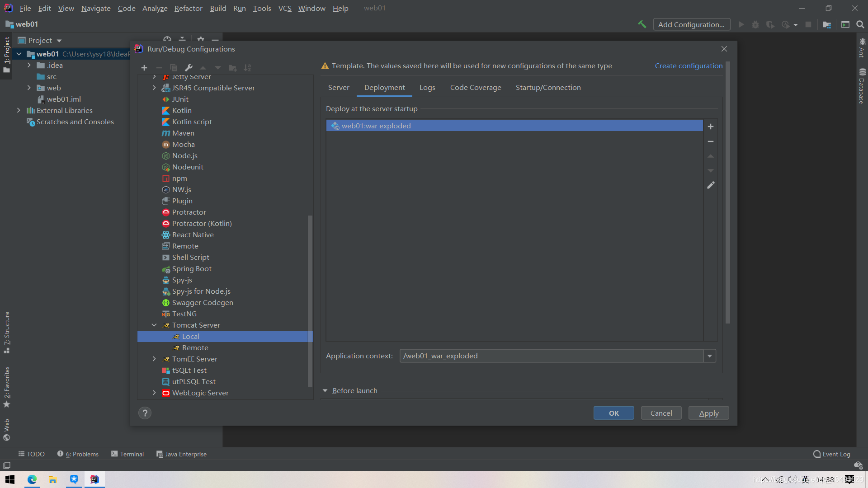Click the add artifact plus icon
Screen dimensions: 868x488
point(711,127)
